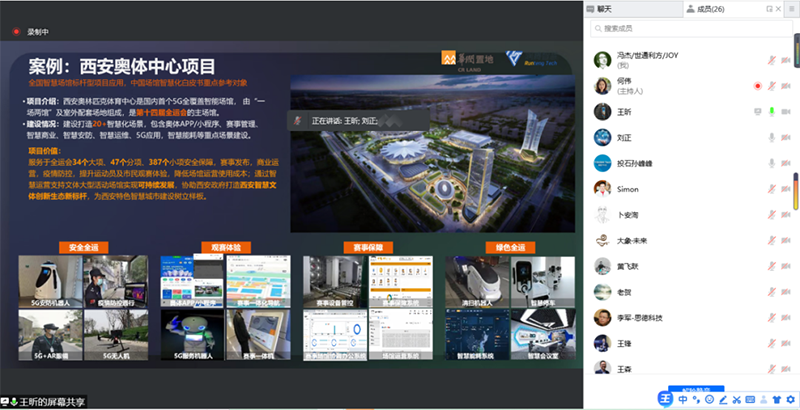Click the 王昕的屏幕共享 sharing label
The image size is (800, 410).
click(x=43, y=402)
